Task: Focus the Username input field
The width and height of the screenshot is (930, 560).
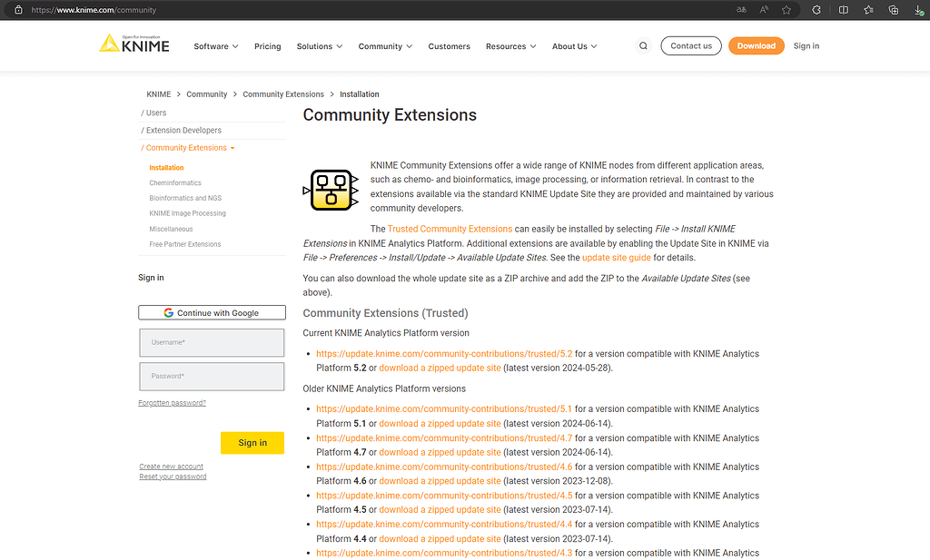Action: [212, 342]
